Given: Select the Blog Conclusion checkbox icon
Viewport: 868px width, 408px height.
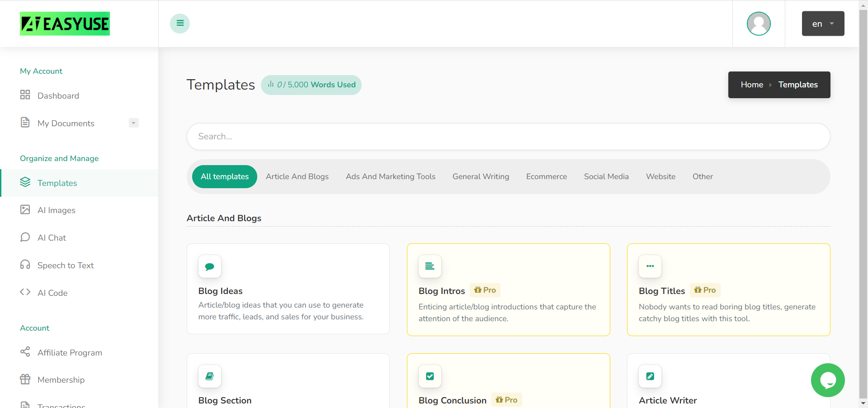Looking at the screenshot, I should [429, 376].
